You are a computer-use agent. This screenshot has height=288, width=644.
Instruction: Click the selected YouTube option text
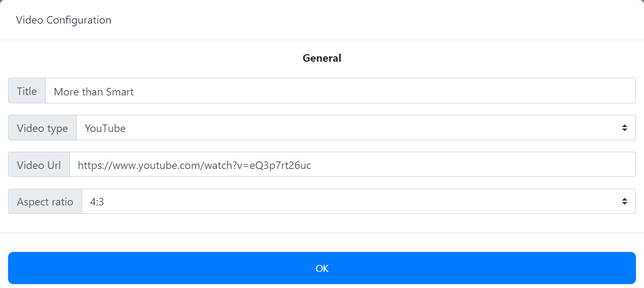click(x=105, y=128)
